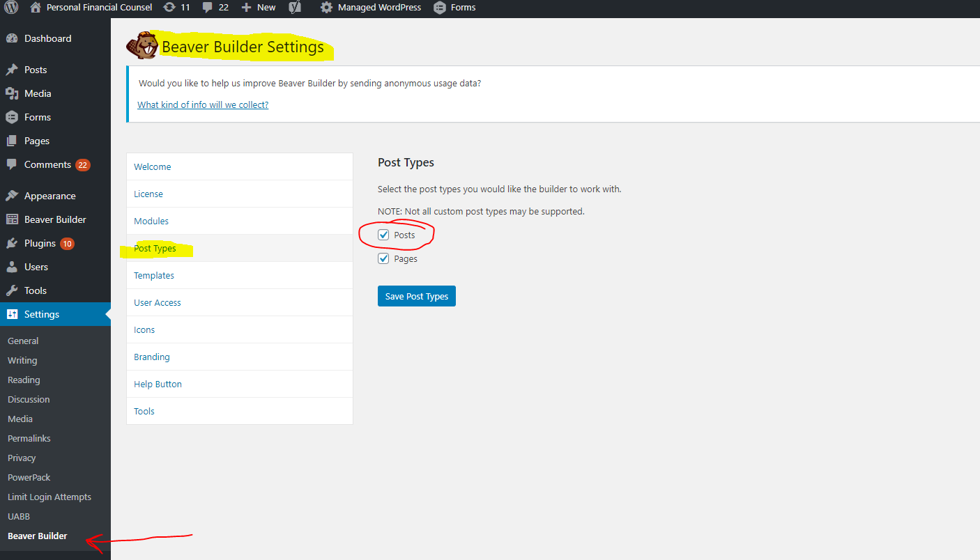Viewport: 980px width, 560px height.
Task: Open the Appearance label in sidebar menu
Action: tap(49, 196)
